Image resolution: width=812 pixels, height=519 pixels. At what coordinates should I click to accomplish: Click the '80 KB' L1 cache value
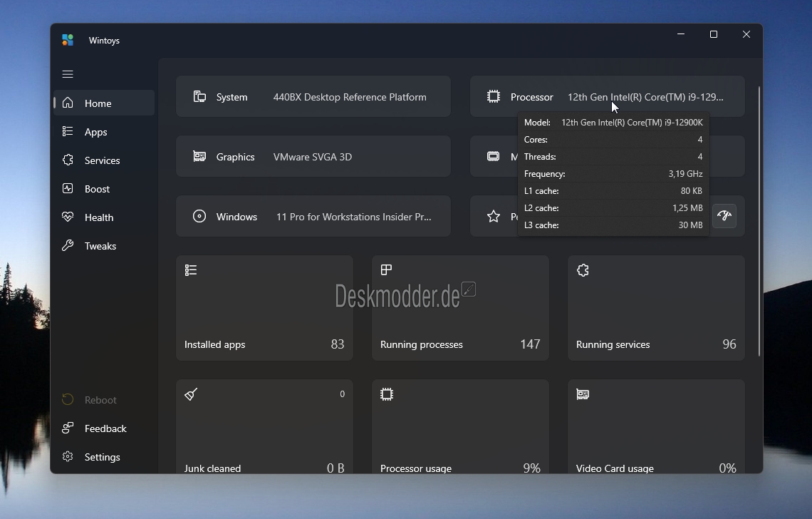click(x=692, y=191)
